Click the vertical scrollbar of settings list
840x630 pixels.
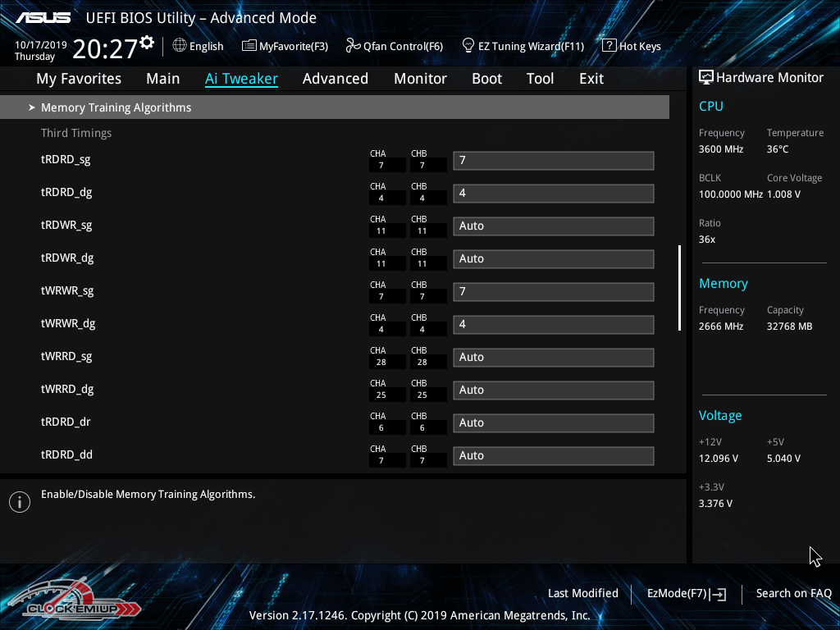[679, 287]
